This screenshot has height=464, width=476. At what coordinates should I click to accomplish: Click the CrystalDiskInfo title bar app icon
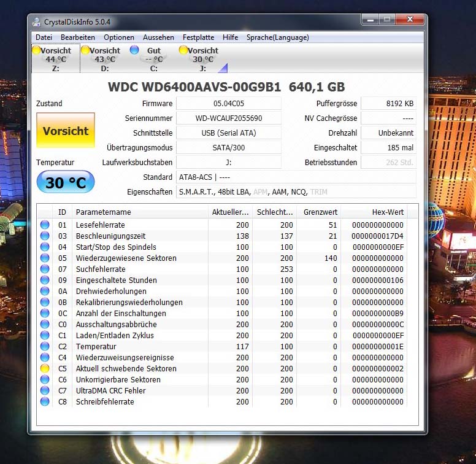[x=37, y=22]
